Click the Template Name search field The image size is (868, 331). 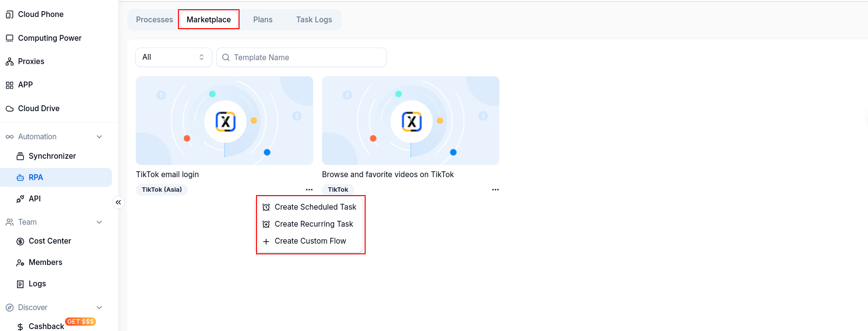[301, 57]
